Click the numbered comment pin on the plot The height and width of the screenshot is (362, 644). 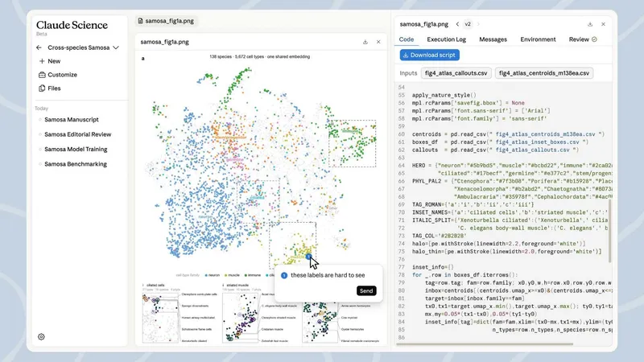click(308, 257)
